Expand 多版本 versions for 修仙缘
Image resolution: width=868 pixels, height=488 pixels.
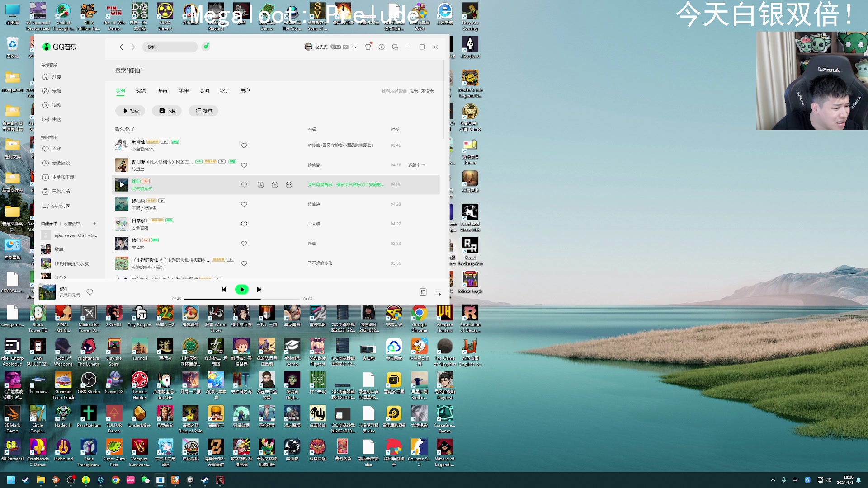pos(417,165)
